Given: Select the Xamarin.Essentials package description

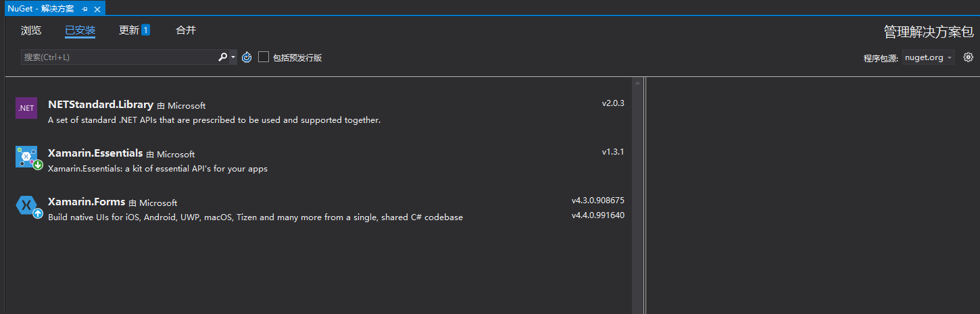Looking at the screenshot, I should tap(157, 169).
